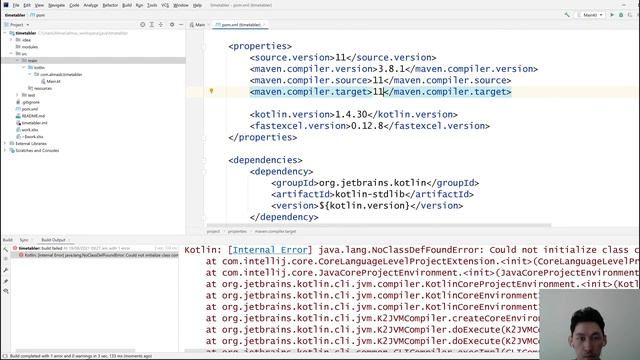
Task: Click the properties breadcrumb below editor
Action: 237,231
